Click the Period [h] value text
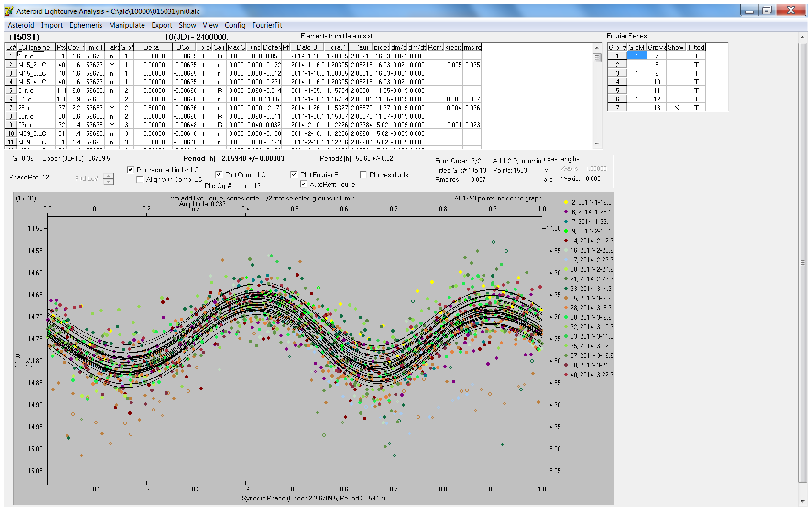The width and height of the screenshot is (812, 511). point(234,158)
